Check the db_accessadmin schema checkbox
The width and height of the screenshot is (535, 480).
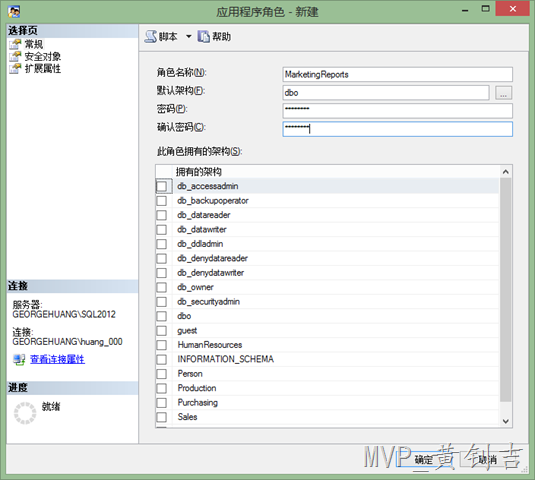(162, 186)
